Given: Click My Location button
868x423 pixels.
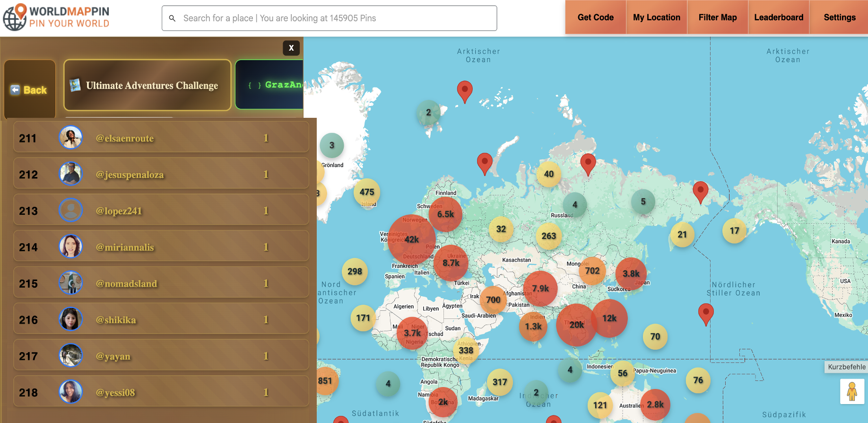Looking at the screenshot, I should 657,18.
